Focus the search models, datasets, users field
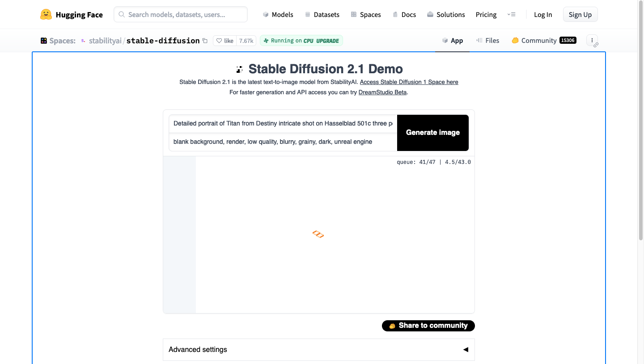644x364 pixels. click(181, 15)
